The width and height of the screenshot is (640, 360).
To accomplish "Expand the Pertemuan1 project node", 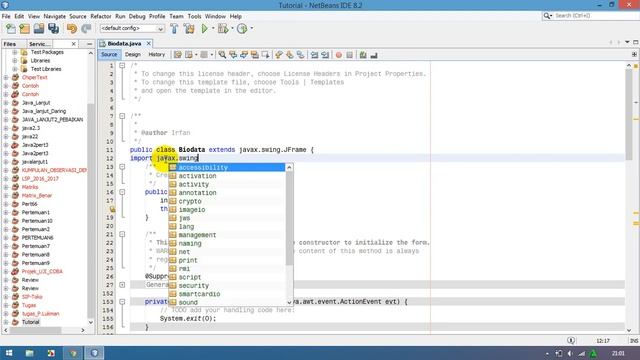I will point(6,212).
